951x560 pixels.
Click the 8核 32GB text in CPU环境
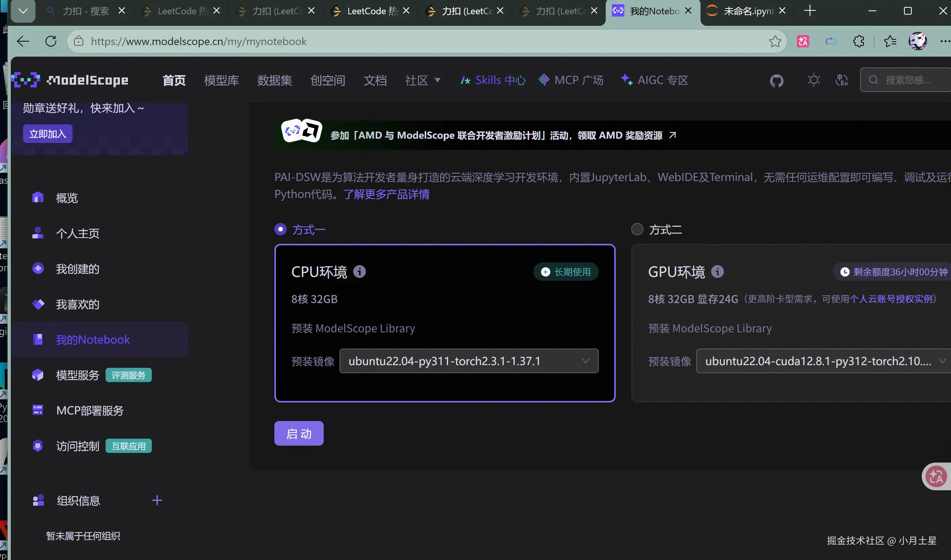pyautogui.click(x=314, y=299)
